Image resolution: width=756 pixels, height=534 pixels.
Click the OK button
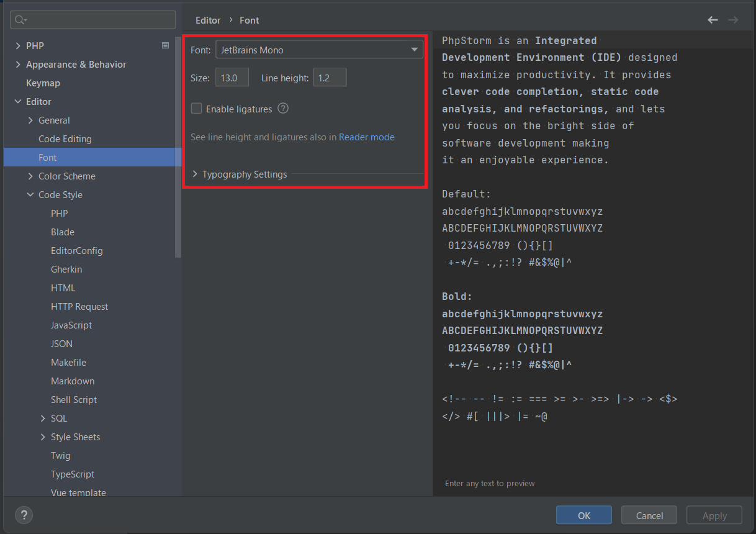[x=584, y=515]
